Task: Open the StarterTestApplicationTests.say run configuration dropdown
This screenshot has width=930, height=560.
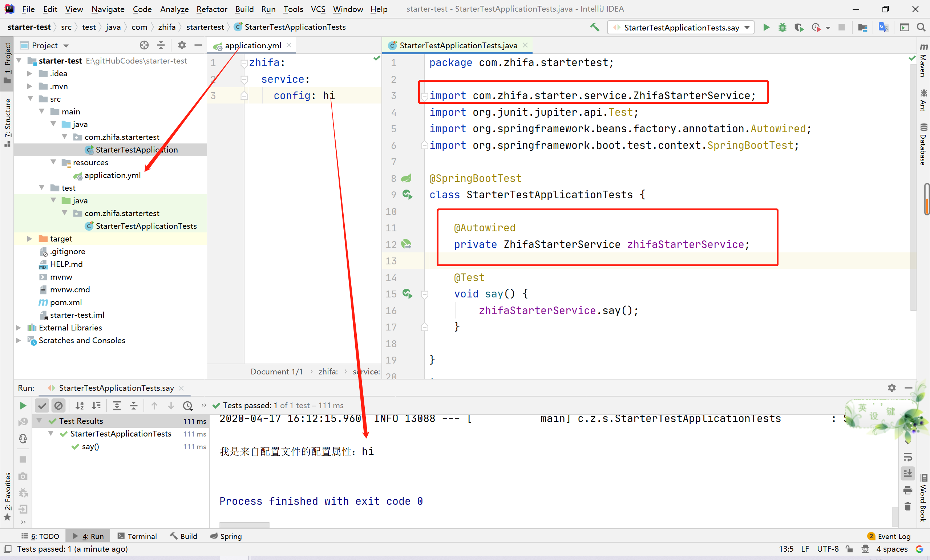Action: pyautogui.click(x=680, y=27)
